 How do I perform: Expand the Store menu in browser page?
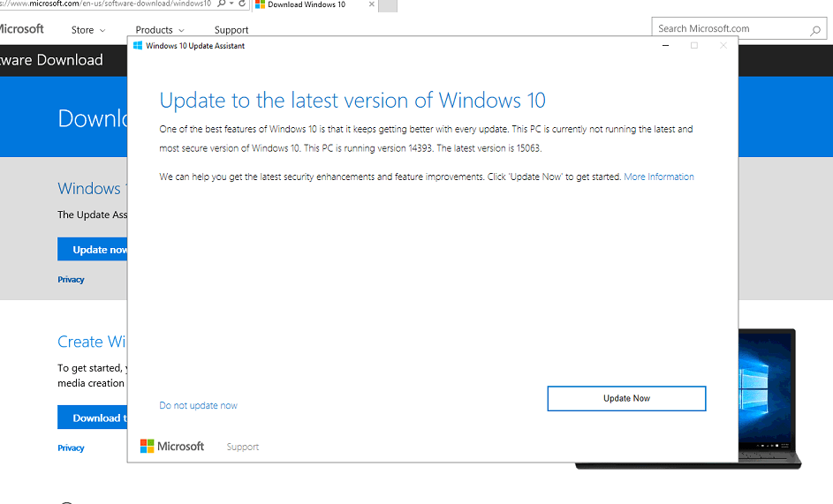88,30
